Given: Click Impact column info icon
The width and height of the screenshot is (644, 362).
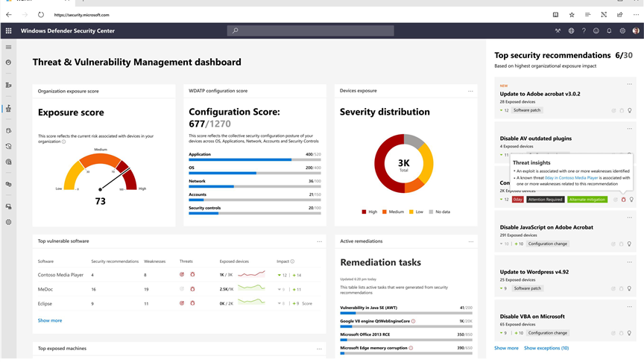Looking at the screenshot, I should pyautogui.click(x=292, y=261).
